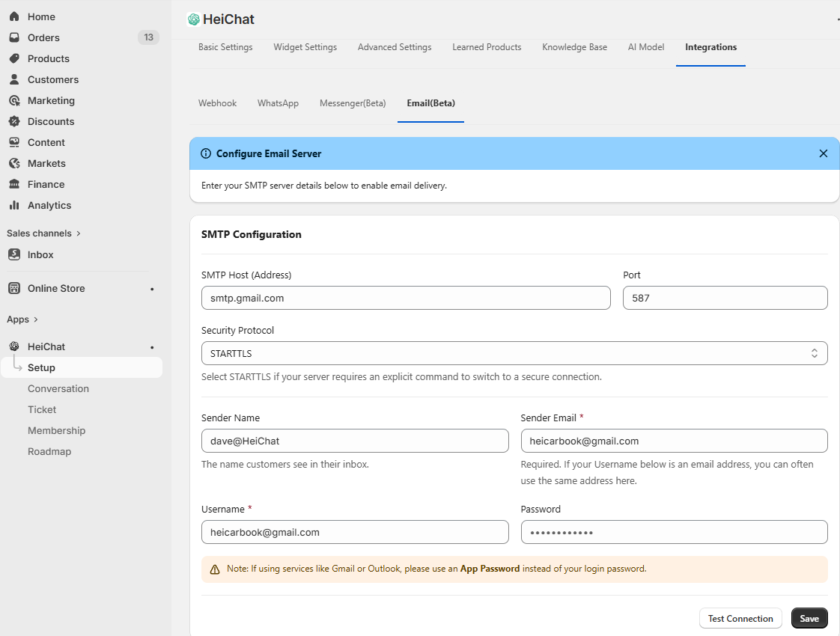Screen dimensions: 840x636
Task: Open Marketing via its target icon
Action: pyautogui.click(x=14, y=100)
